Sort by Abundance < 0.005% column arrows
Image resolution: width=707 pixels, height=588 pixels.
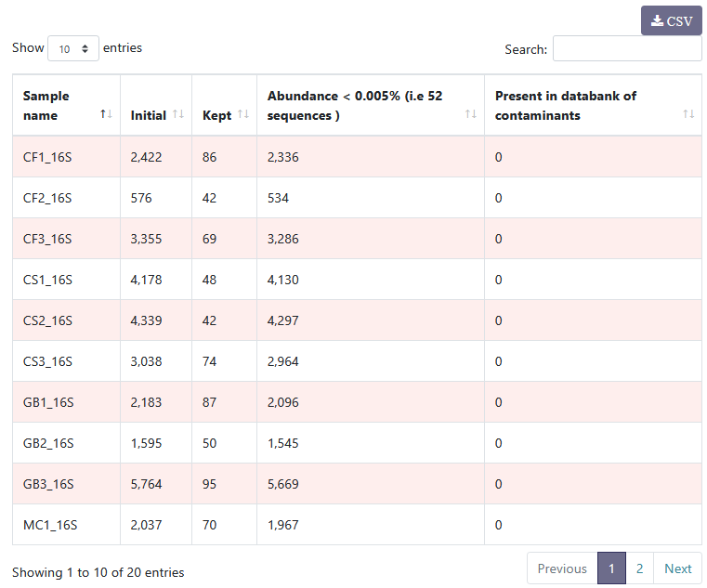click(x=471, y=114)
